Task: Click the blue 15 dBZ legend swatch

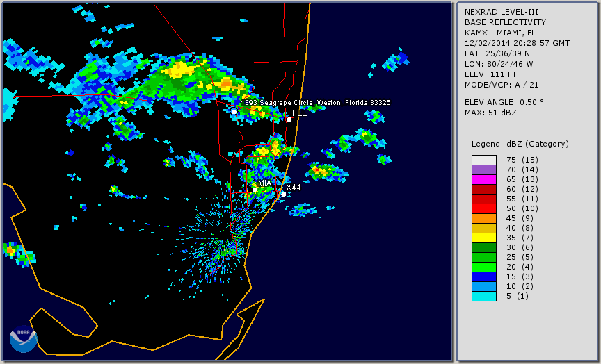Action: point(484,276)
